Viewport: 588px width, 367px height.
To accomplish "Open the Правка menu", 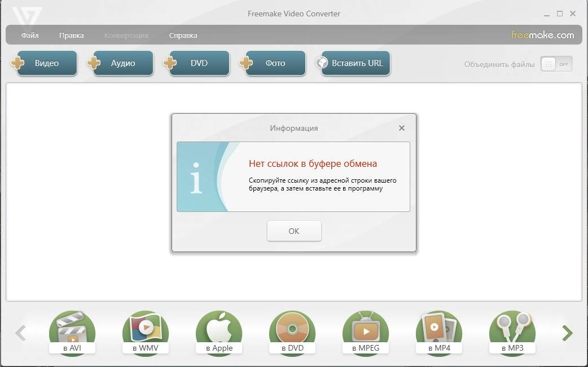I will (x=71, y=35).
